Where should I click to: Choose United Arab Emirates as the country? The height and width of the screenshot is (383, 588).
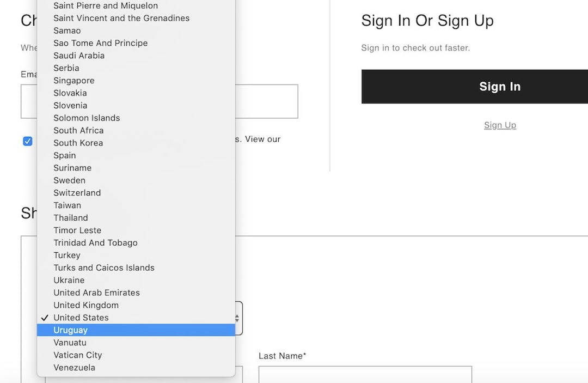coord(96,292)
